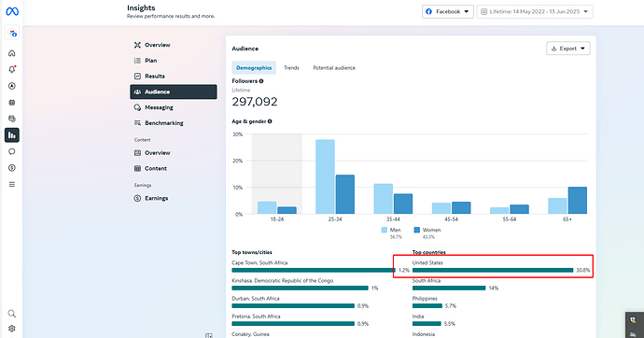This screenshot has height=338, width=644.
Task: Open the settings gear icon
Action: (12, 329)
